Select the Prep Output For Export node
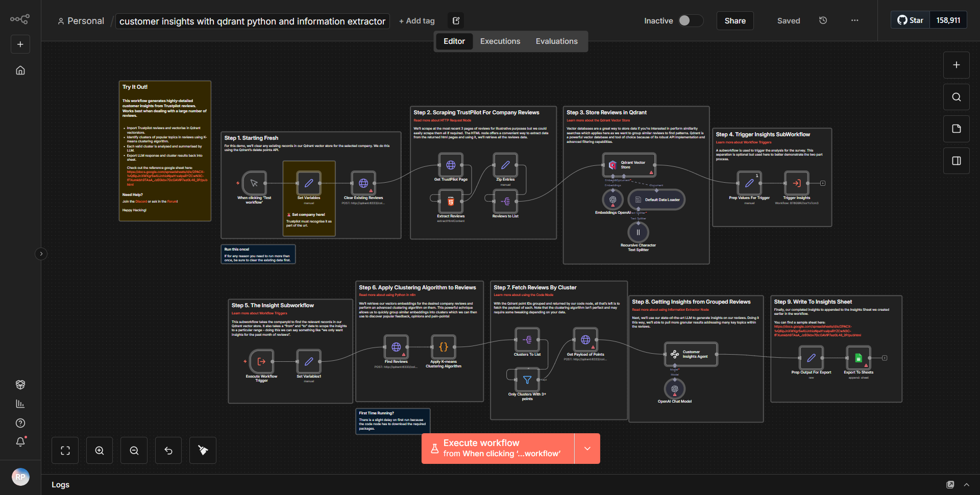The image size is (980, 495). point(811,358)
